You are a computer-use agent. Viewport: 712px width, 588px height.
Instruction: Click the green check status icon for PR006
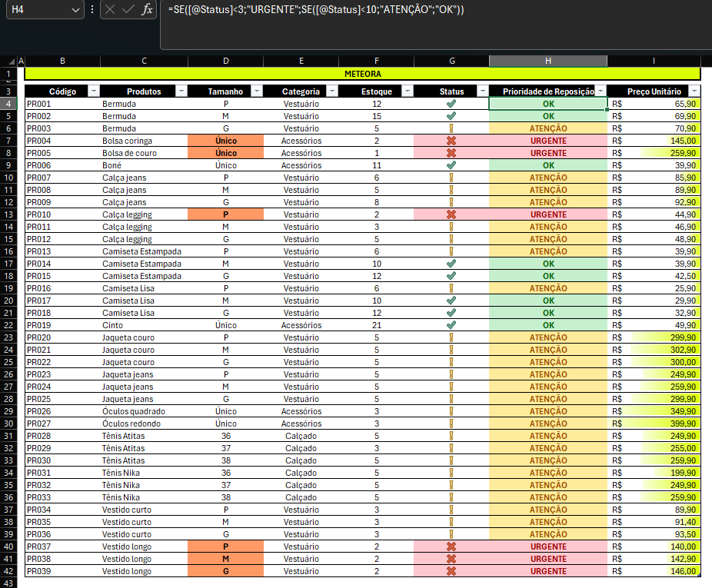[x=451, y=165]
